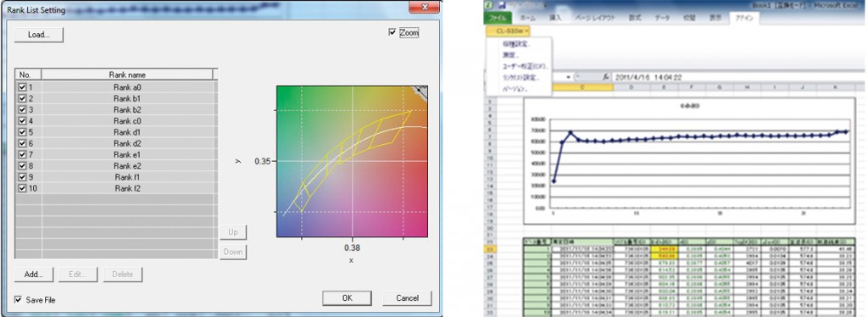The image size is (868, 317).
Task: Close the Rank List Setting dialog window
Action: pyautogui.click(x=425, y=7)
